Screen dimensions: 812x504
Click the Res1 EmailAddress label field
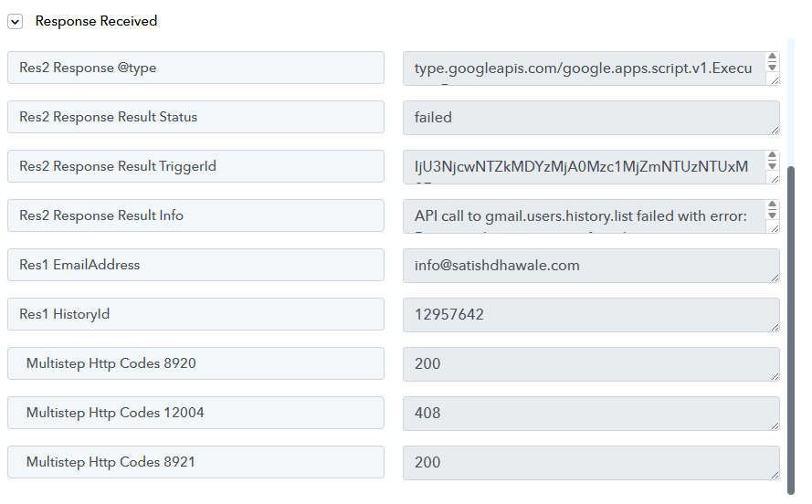coord(195,265)
